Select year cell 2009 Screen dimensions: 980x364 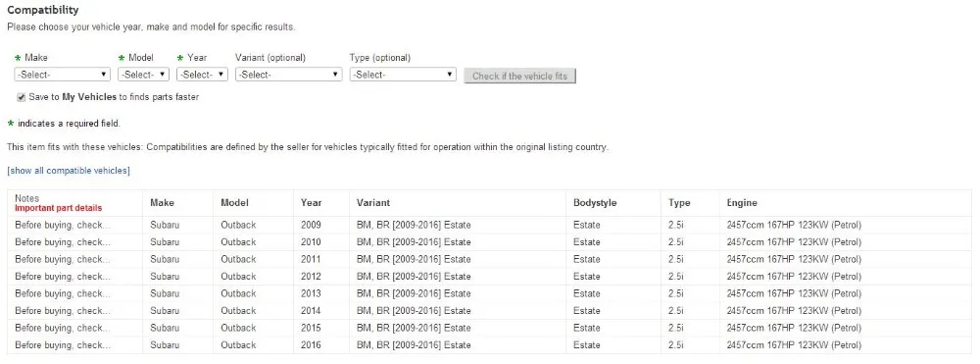[x=310, y=225]
